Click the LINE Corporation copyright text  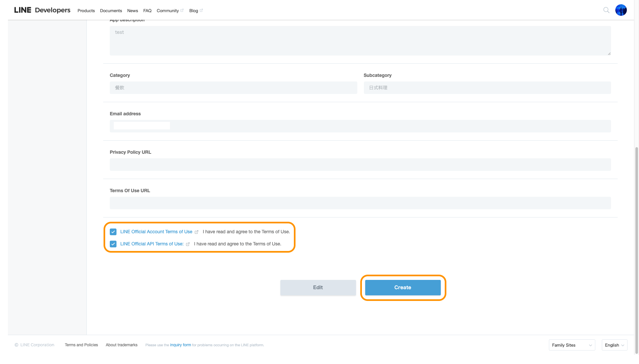pyautogui.click(x=35, y=345)
